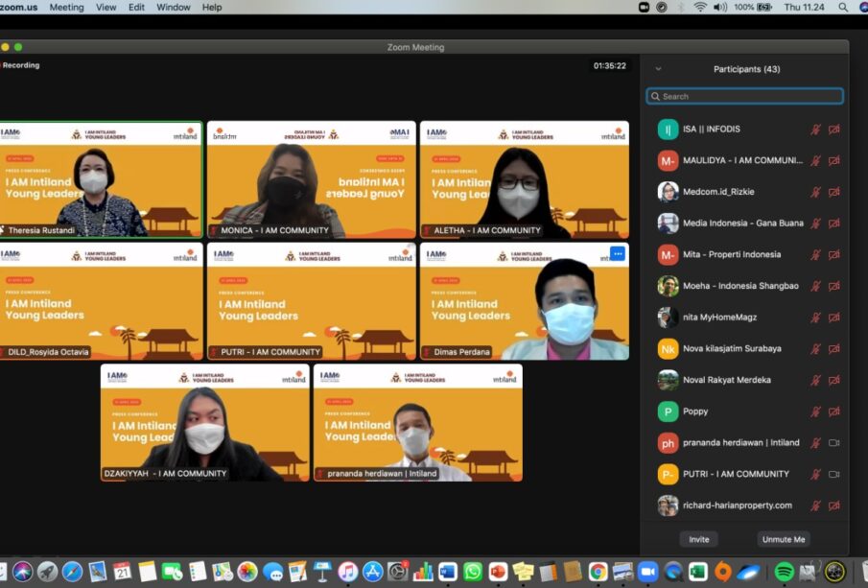Viewport: 868px width, 588px height.
Task: Select MONICA - I AM COMMUNITY video tile
Action: point(311,179)
